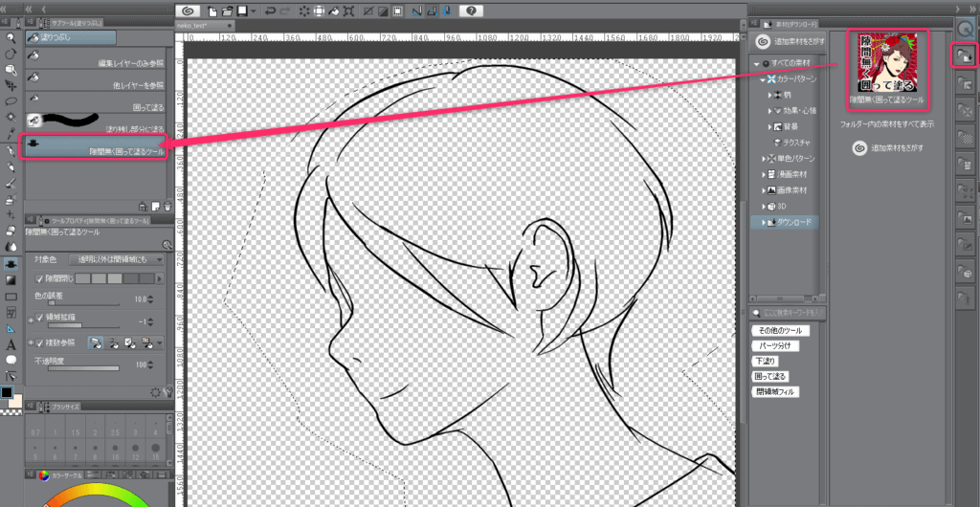Select the magnifier zoom tool
The width and height of the screenshot is (980, 507).
pyautogui.click(x=11, y=37)
